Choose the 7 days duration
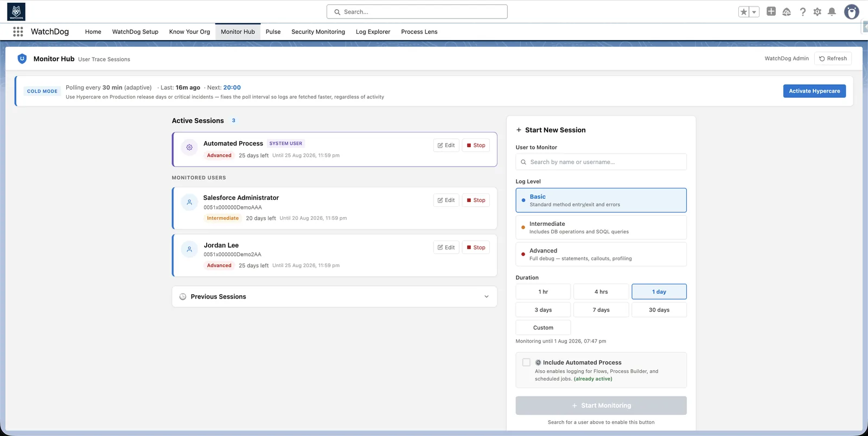This screenshot has height=436, width=868. click(601, 309)
